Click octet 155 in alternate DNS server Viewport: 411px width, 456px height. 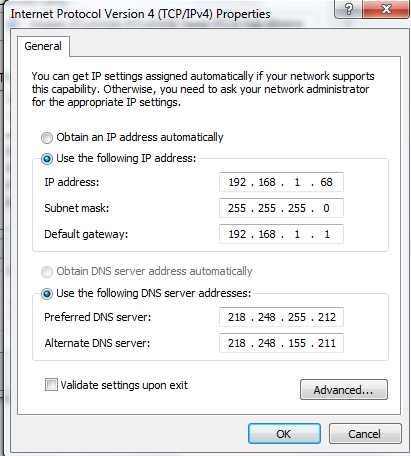point(297,343)
